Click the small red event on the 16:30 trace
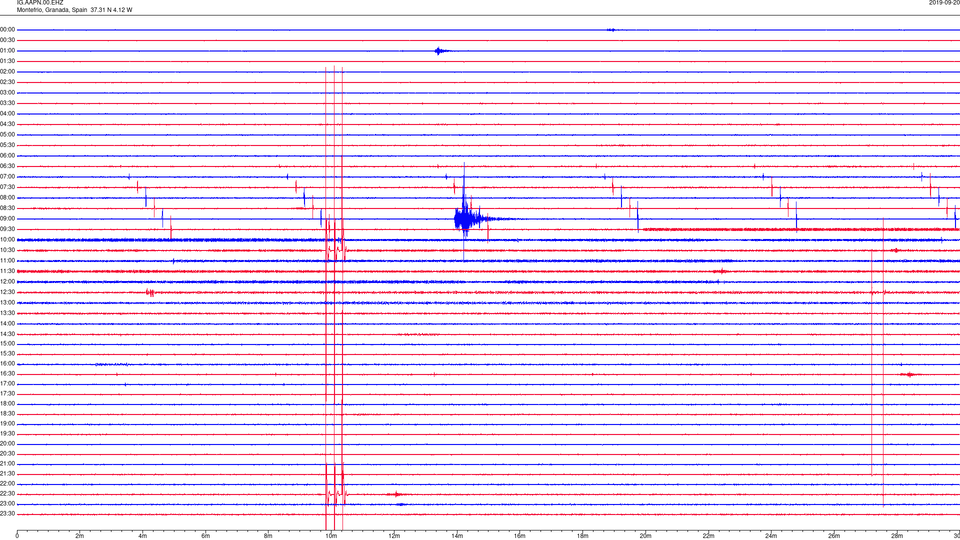The height and width of the screenshot is (540, 960). [x=910, y=374]
